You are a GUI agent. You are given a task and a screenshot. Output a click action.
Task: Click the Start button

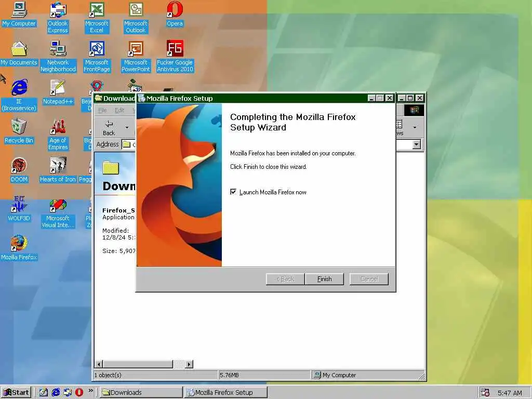coord(16,393)
